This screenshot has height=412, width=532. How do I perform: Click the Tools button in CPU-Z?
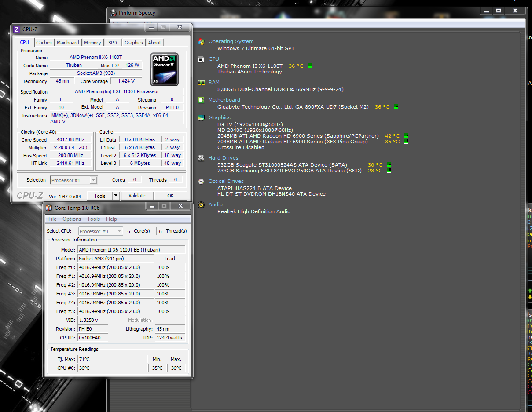100,196
